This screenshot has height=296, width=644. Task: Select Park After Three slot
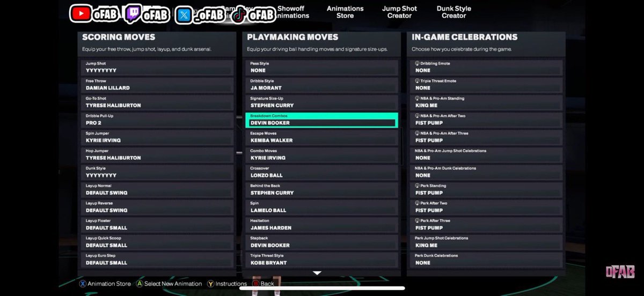487,225
